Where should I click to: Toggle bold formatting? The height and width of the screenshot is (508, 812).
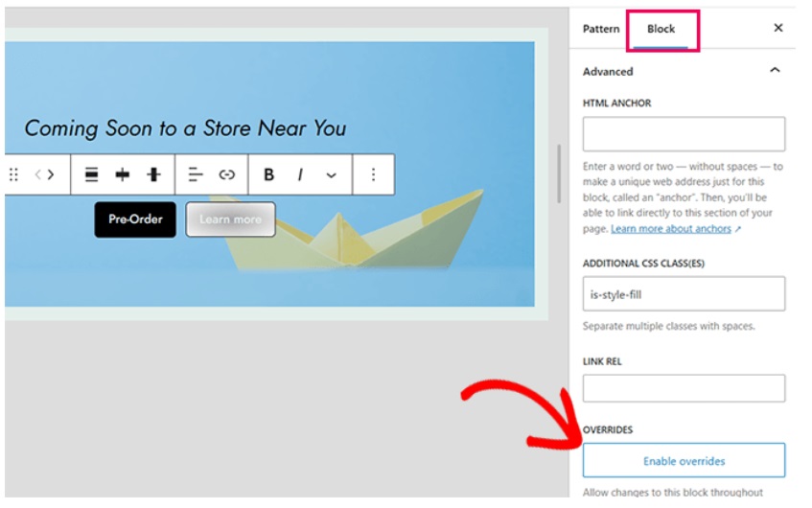point(268,174)
